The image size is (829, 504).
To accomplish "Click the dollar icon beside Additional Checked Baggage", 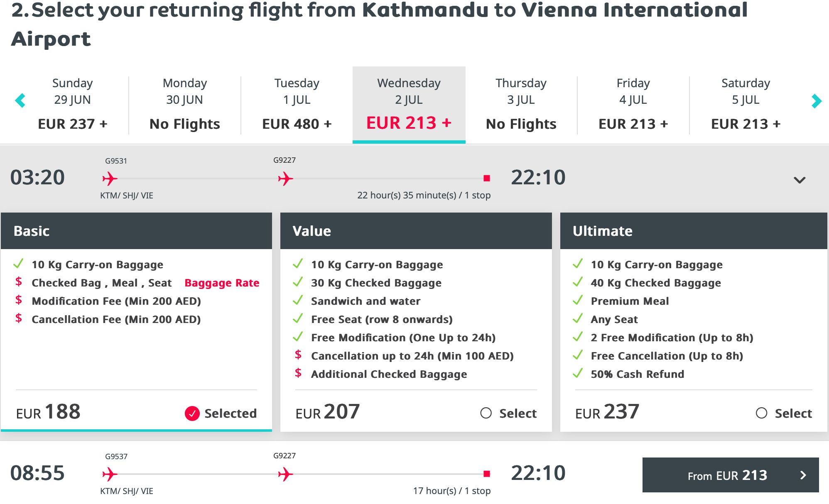I will click(x=298, y=373).
